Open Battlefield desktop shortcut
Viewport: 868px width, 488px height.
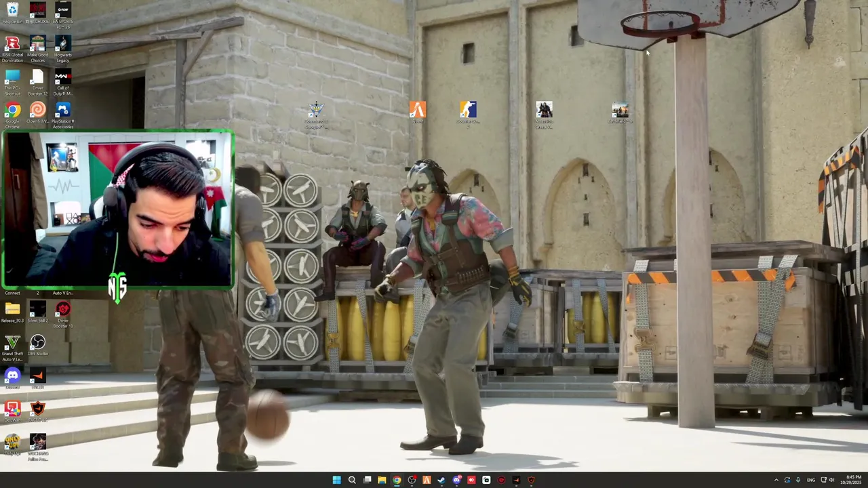point(620,112)
